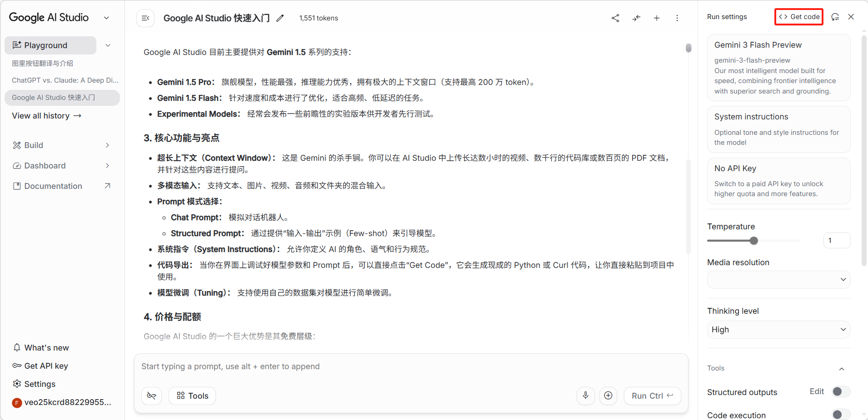Click View all history link
This screenshot has height=420, width=868.
47,116
